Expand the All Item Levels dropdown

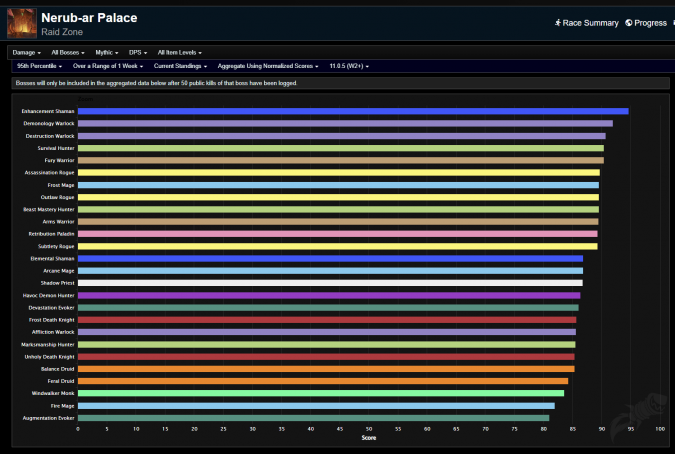[x=180, y=53]
